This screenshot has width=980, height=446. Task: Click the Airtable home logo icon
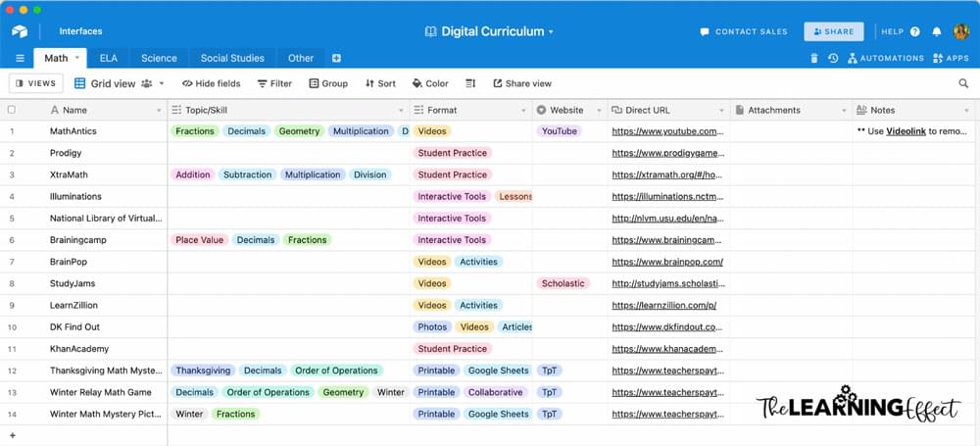click(x=20, y=31)
